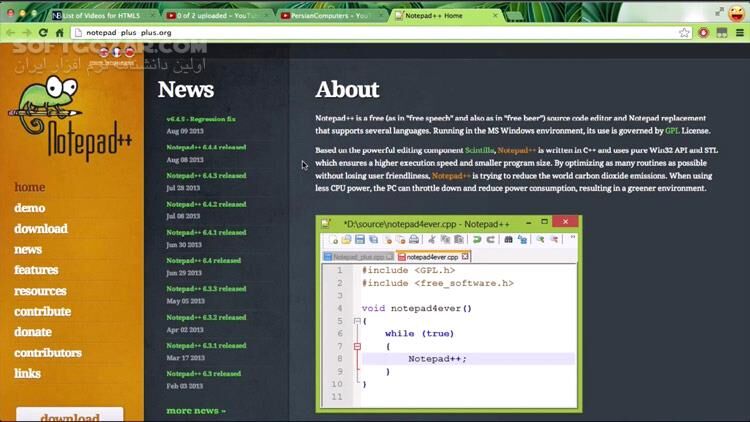Click the 'more news »' link
This screenshot has width=750, height=422.
[196, 411]
